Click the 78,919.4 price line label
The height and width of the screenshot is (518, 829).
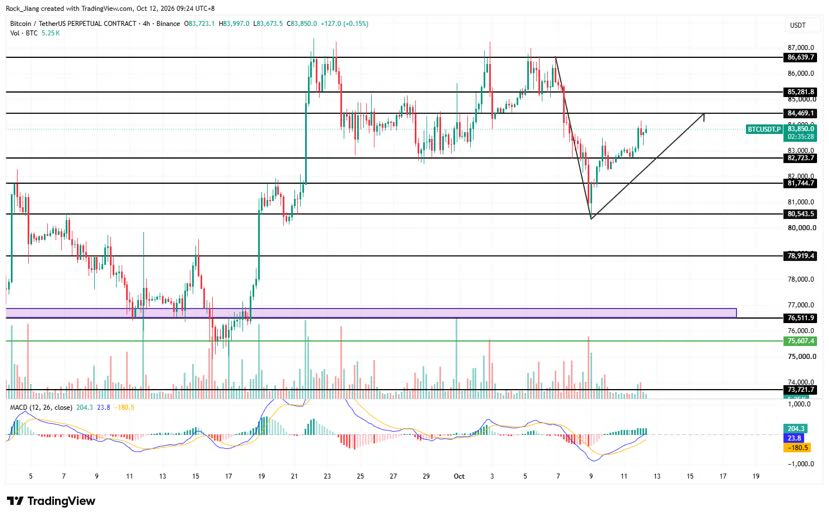800,256
